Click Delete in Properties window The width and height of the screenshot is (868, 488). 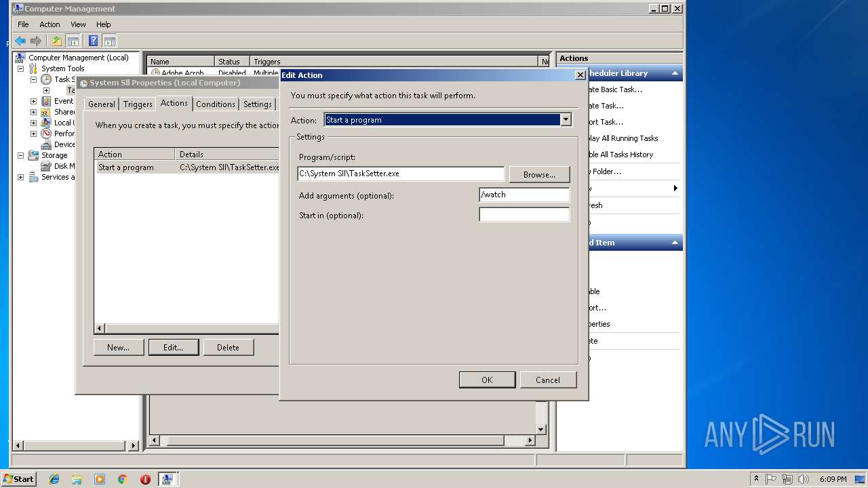(229, 348)
